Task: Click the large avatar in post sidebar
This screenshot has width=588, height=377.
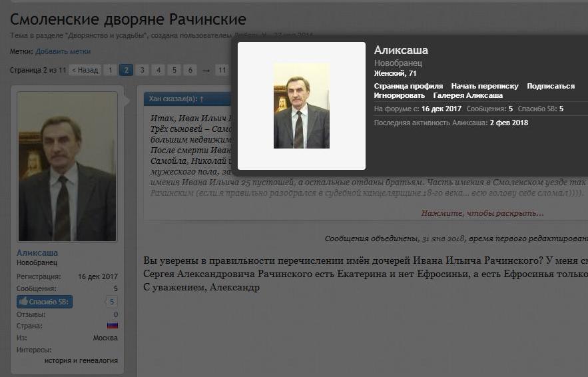Action: pyautogui.click(x=67, y=167)
